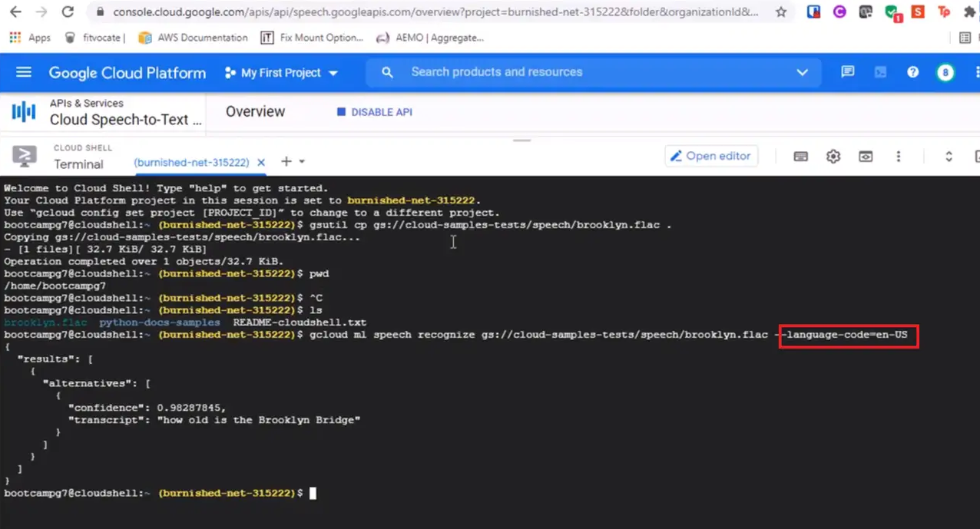Click the Google Cloud Platform logo

tap(127, 73)
